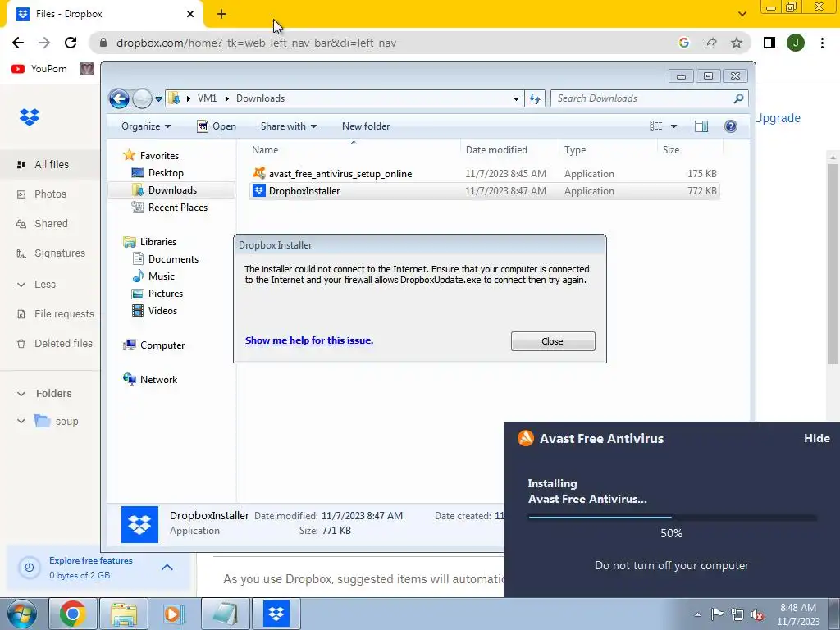The image size is (840, 630).
Task: Open a new Chrome tab
Action: [x=221, y=15]
